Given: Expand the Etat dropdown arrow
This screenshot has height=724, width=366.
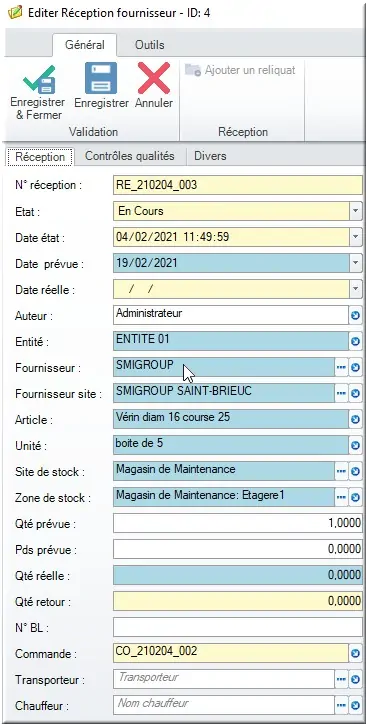Looking at the screenshot, I should coord(355,211).
